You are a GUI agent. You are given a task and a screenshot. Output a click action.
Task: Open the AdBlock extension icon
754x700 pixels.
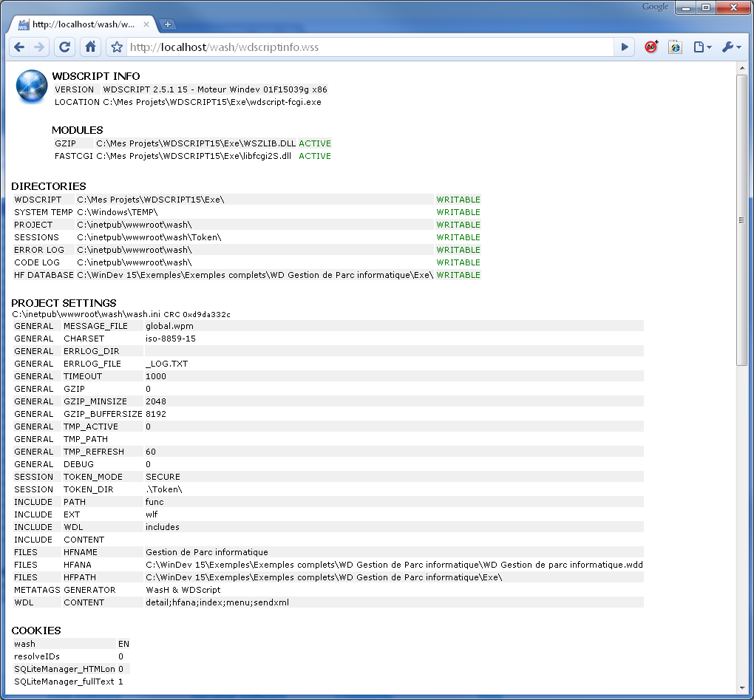[x=651, y=47]
